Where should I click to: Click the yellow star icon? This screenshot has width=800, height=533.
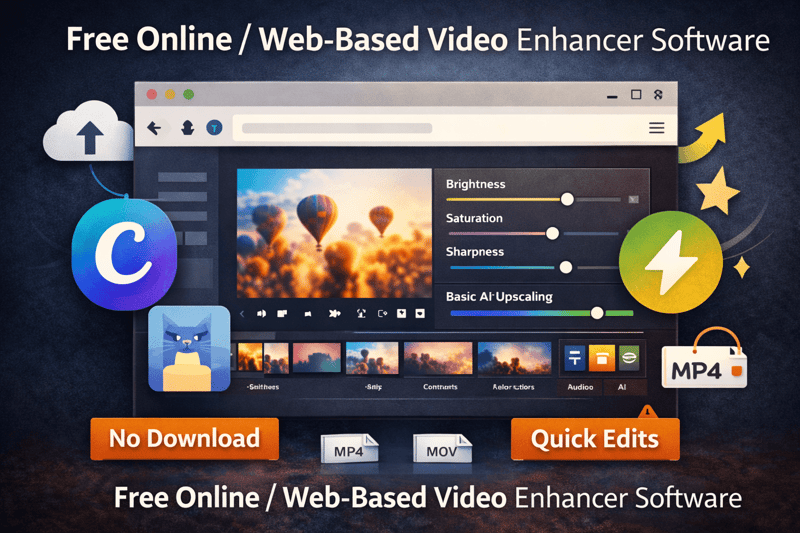[x=717, y=191]
